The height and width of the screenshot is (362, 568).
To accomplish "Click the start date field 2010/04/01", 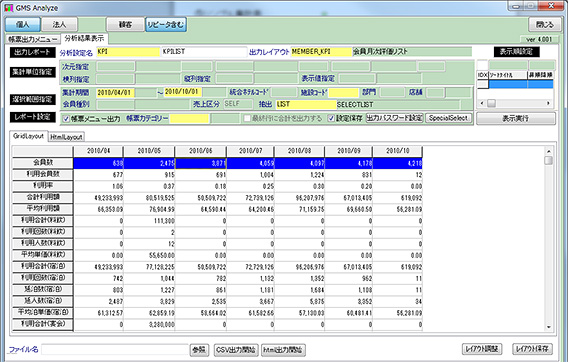I will click(x=115, y=92).
